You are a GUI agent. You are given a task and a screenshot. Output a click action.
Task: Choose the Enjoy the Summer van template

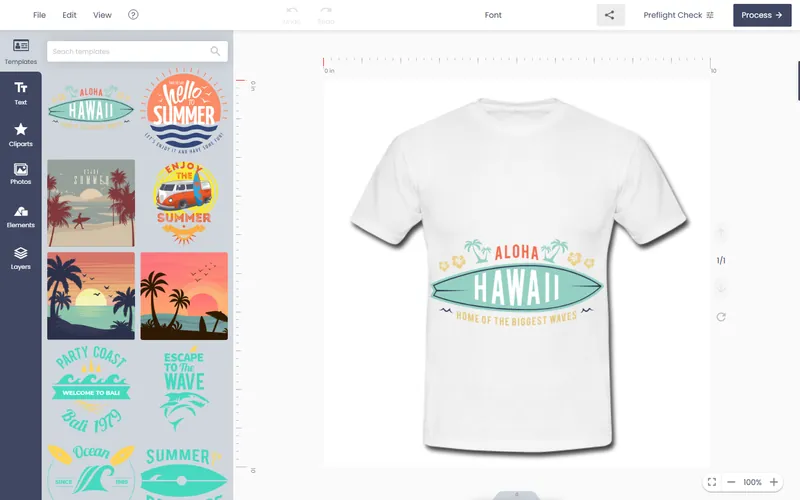click(x=184, y=203)
